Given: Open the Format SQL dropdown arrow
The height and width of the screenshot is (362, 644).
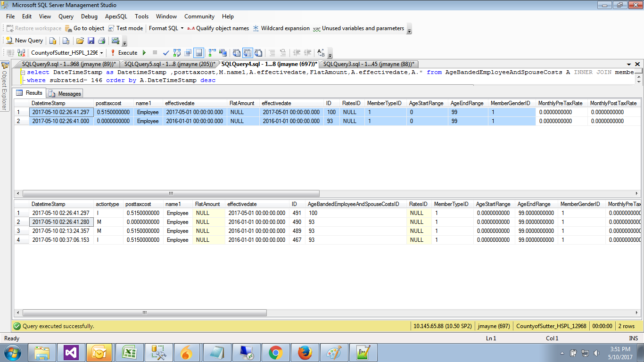Looking at the screenshot, I should tap(182, 28).
